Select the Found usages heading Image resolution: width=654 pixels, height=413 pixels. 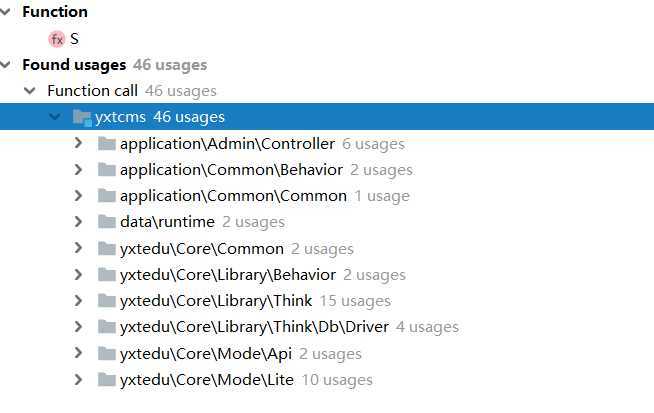click(x=74, y=65)
